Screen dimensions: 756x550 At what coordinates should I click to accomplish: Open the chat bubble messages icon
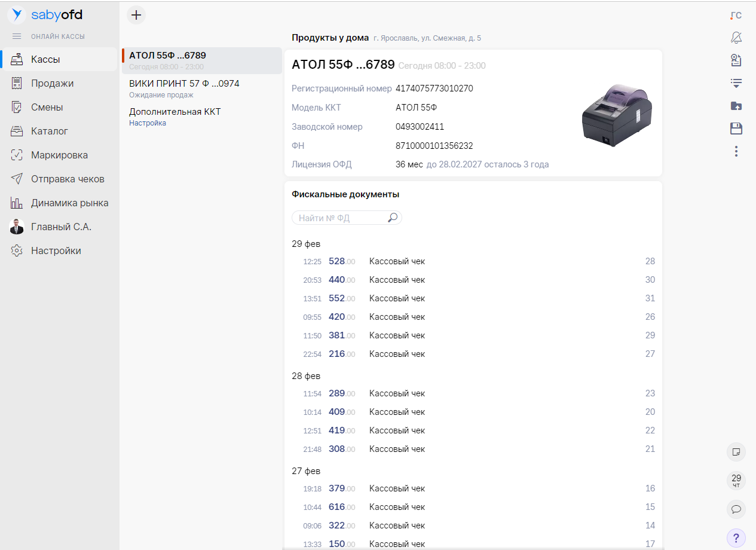tap(736, 509)
